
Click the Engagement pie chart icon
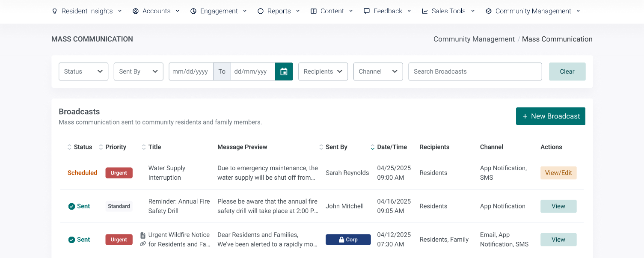[193, 11]
